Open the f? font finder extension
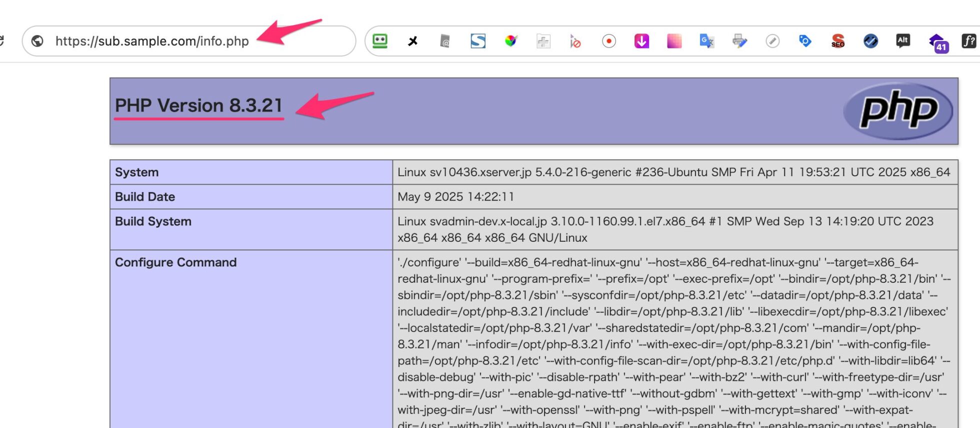The height and width of the screenshot is (428, 980). (x=968, y=41)
